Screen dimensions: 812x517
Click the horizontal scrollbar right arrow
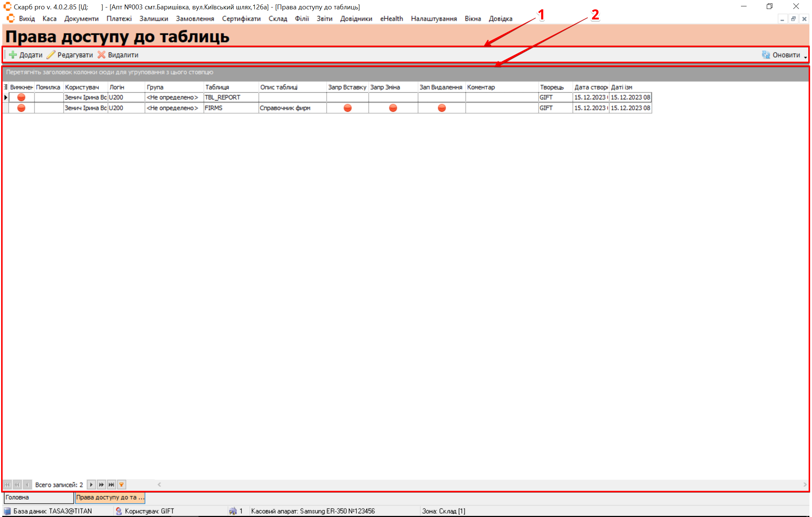(x=805, y=484)
